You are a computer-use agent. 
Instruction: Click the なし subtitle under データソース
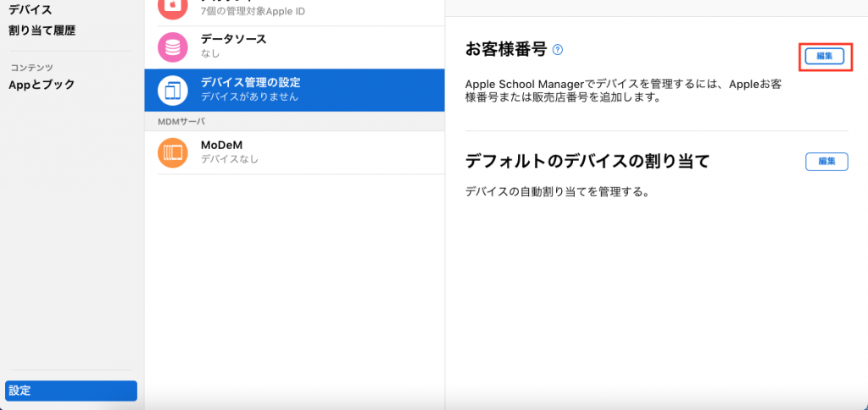click(x=210, y=53)
